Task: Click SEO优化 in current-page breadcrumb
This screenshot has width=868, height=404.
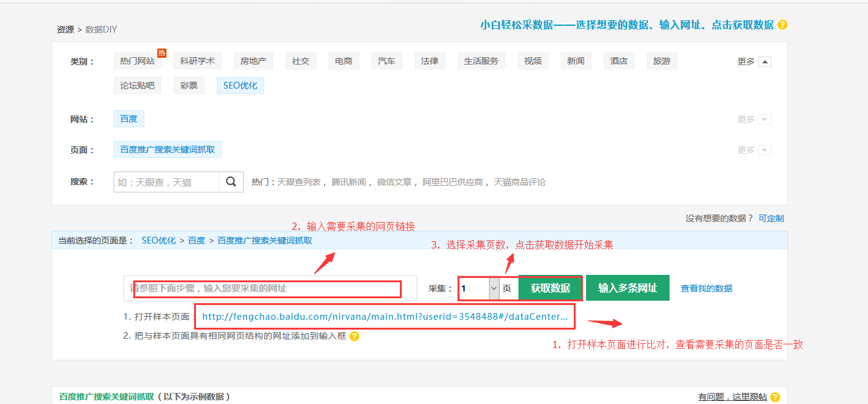Action: pyautogui.click(x=158, y=240)
